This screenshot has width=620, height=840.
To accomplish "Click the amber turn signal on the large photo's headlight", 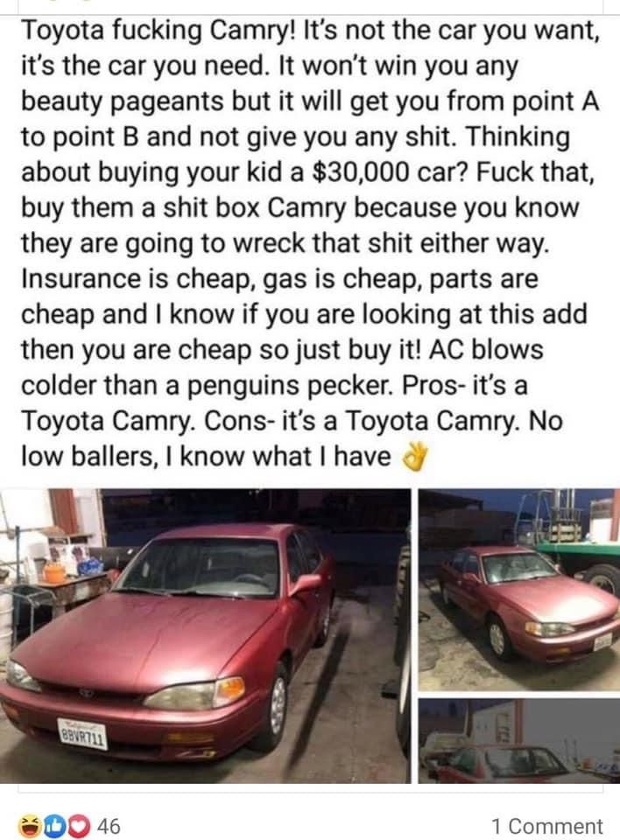I will 229,689.
